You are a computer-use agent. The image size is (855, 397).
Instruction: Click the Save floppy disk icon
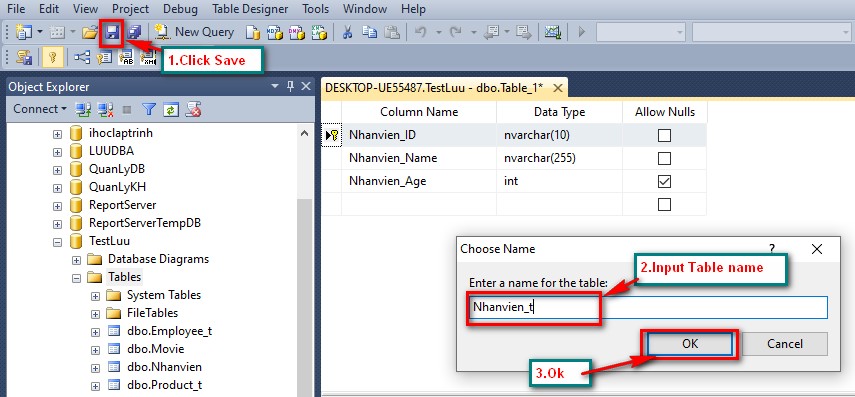(112, 33)
